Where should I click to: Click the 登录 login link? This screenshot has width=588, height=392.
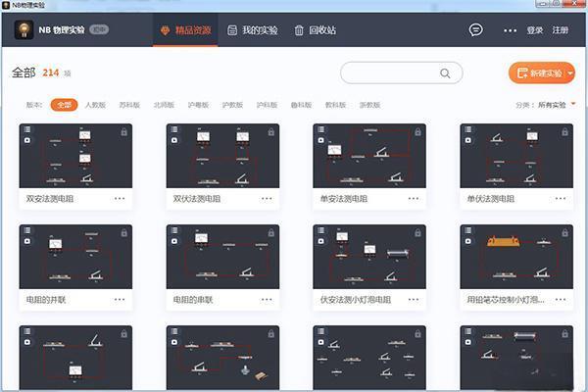click(x=535, y=30)
